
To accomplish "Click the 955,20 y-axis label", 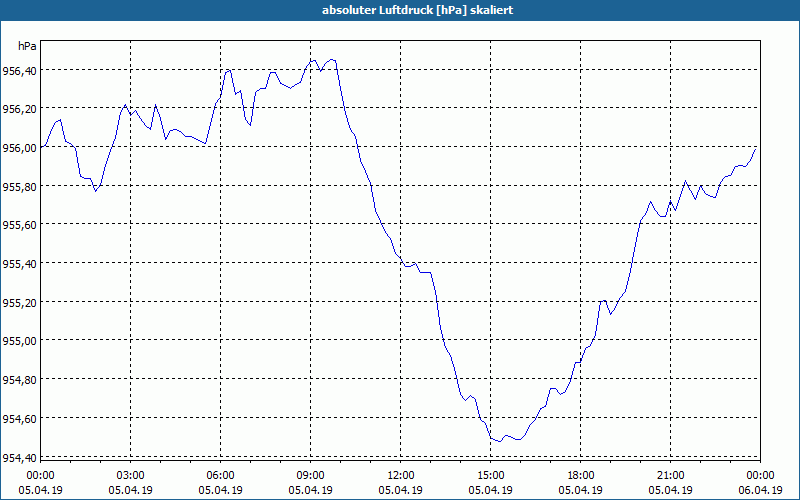I will pyautogui.click(x=19, y=303).
